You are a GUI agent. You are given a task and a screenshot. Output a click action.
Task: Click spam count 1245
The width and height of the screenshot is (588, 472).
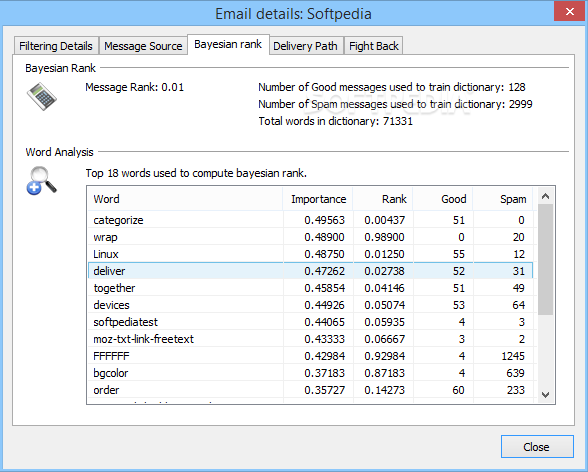(513, 356)
